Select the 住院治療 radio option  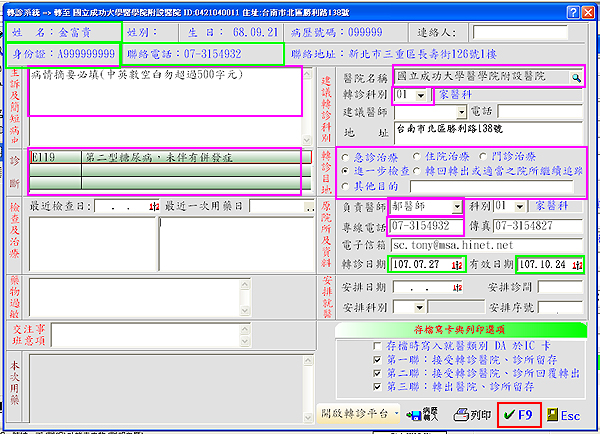click(420, 158)
